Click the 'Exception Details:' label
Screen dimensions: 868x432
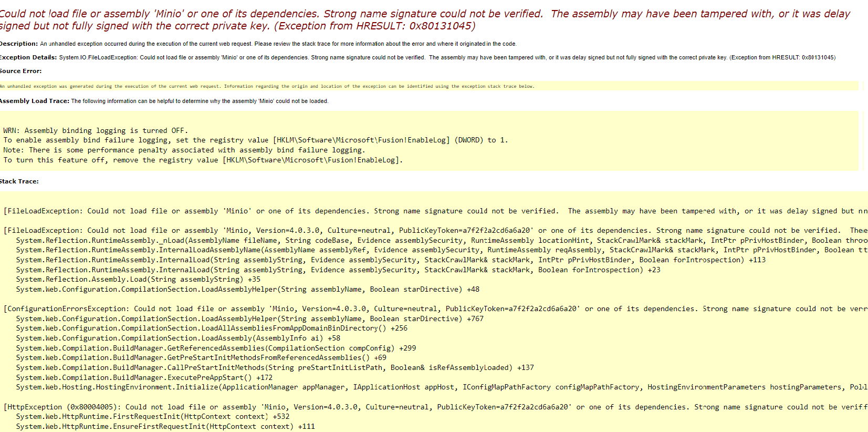point(28,57)
